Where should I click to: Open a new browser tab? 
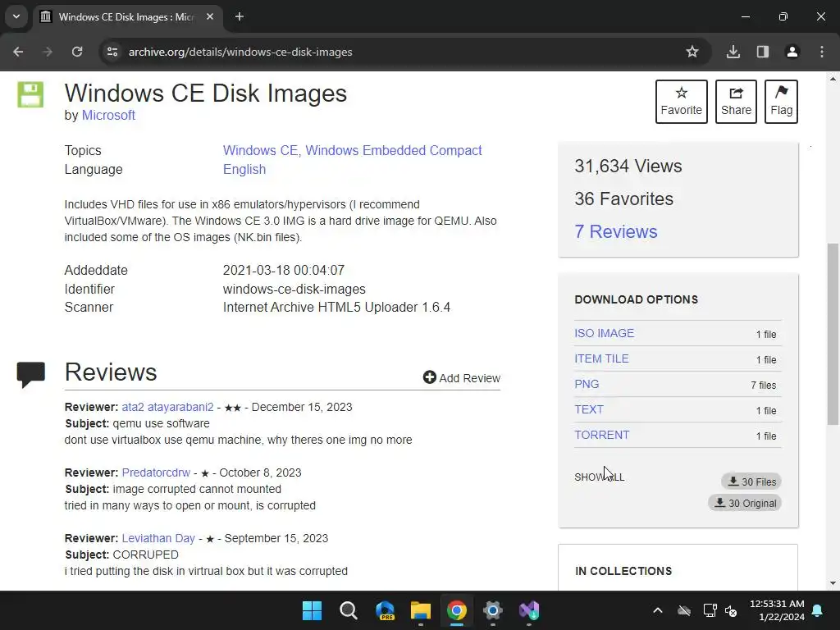240,16
